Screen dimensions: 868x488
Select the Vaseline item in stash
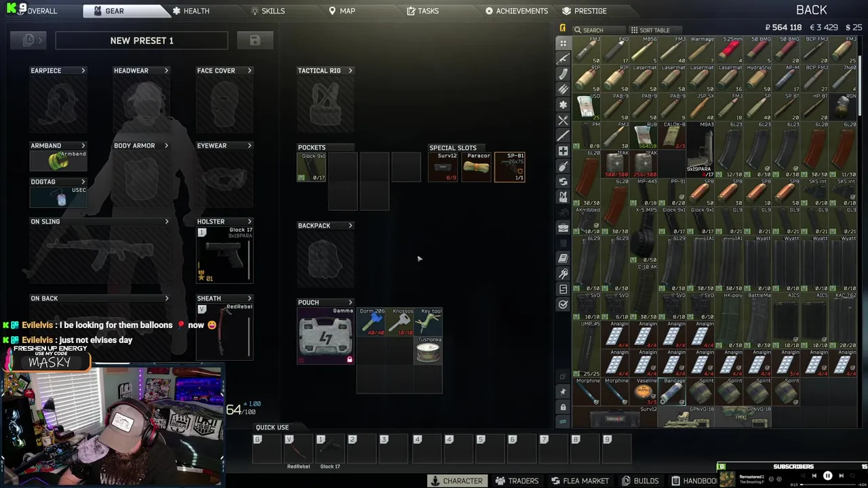coord(644,392)
